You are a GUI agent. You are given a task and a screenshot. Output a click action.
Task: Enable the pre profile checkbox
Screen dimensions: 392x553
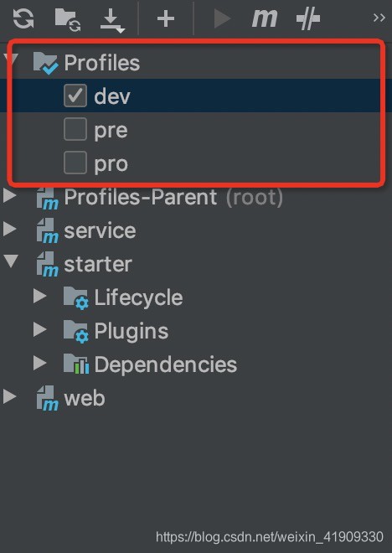pos(75,129)
